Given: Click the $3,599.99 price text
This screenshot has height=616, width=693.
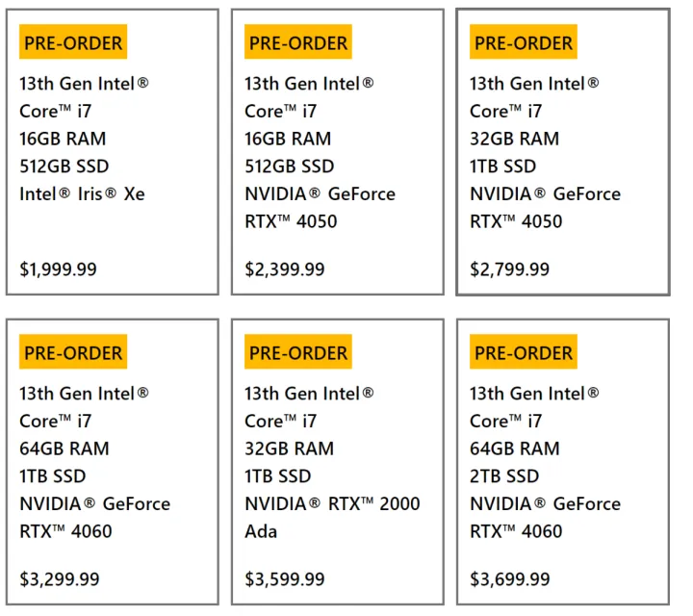Looking at the screenshot, I should 284,579.
